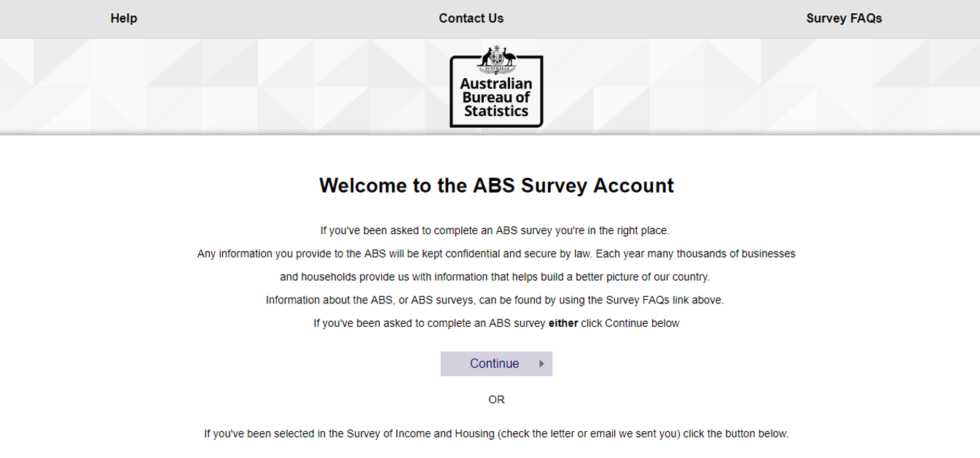Click the Continue button
The image size is (980, 458).
point(496,364)
